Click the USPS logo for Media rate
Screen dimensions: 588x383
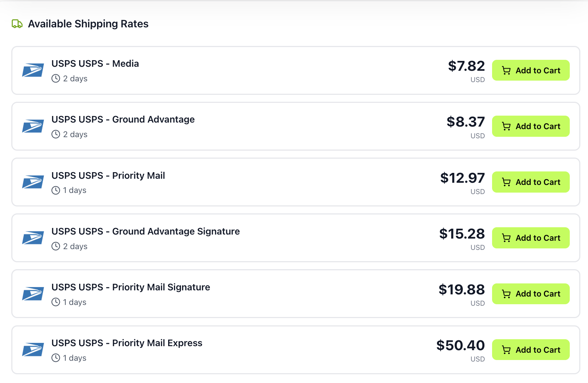33,70
